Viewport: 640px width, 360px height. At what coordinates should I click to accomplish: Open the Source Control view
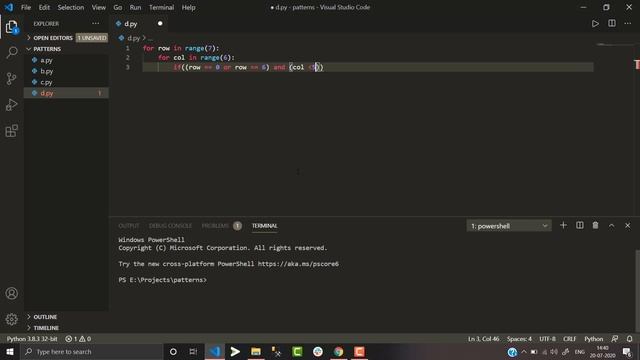pos(11,78)
